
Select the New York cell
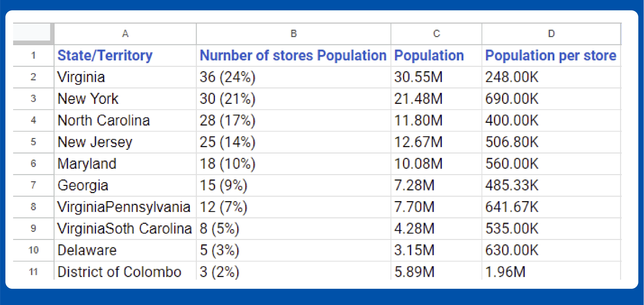pos(125,99)
